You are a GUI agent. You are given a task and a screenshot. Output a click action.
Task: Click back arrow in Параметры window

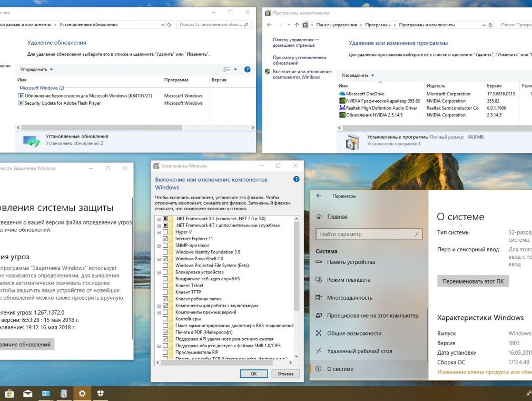tap(318, 195)
